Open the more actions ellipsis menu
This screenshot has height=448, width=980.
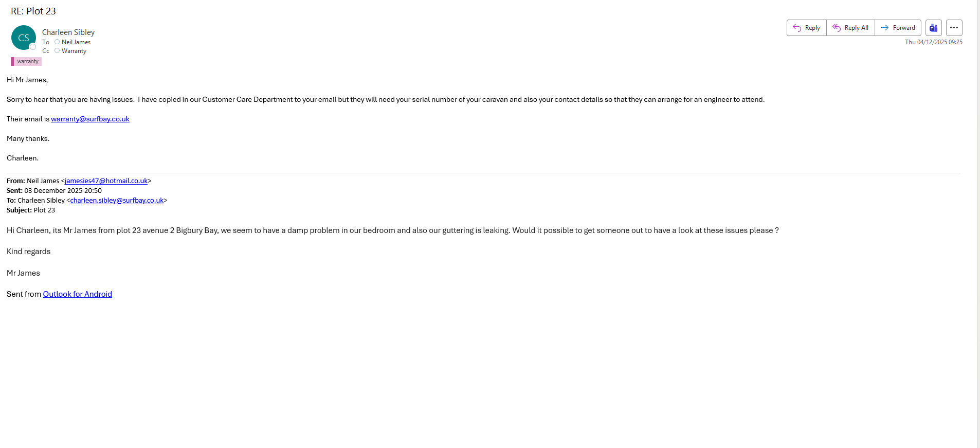click(x=954, y=28)
